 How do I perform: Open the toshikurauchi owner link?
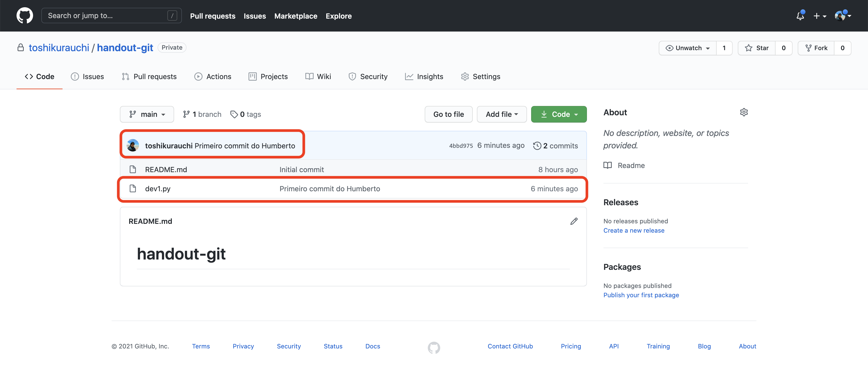[x=59, y=48]
